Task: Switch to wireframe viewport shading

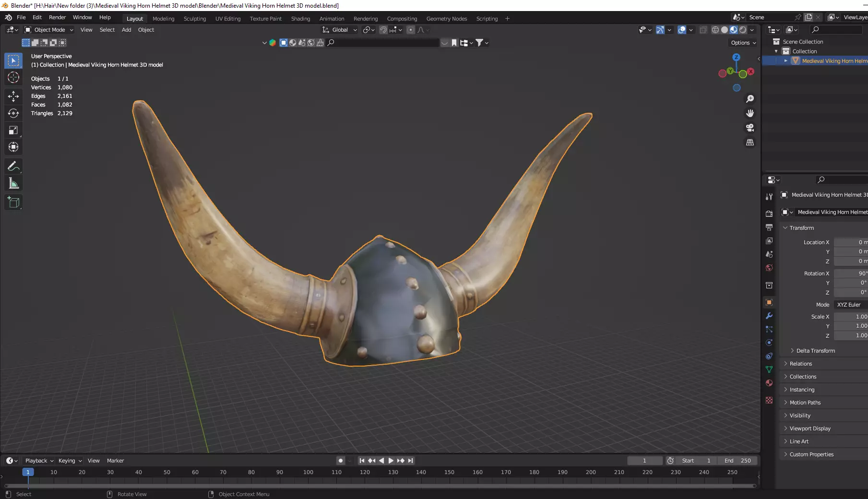Action: [715, 30]
